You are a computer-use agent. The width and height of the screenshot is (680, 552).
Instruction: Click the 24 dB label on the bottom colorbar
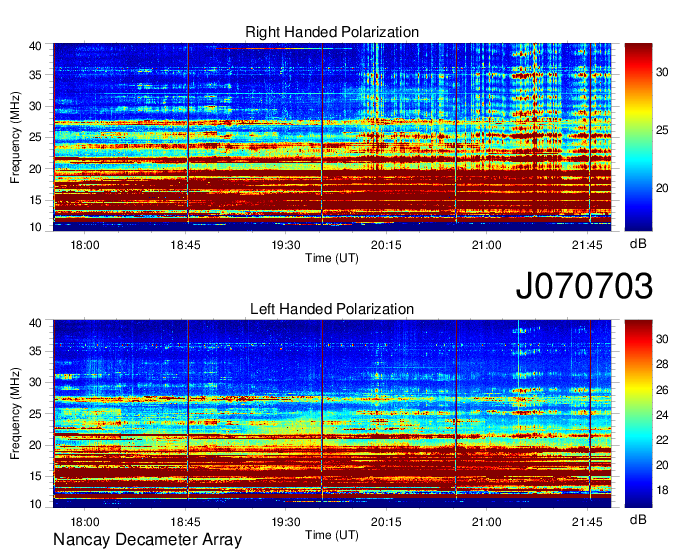click(662, 415)
